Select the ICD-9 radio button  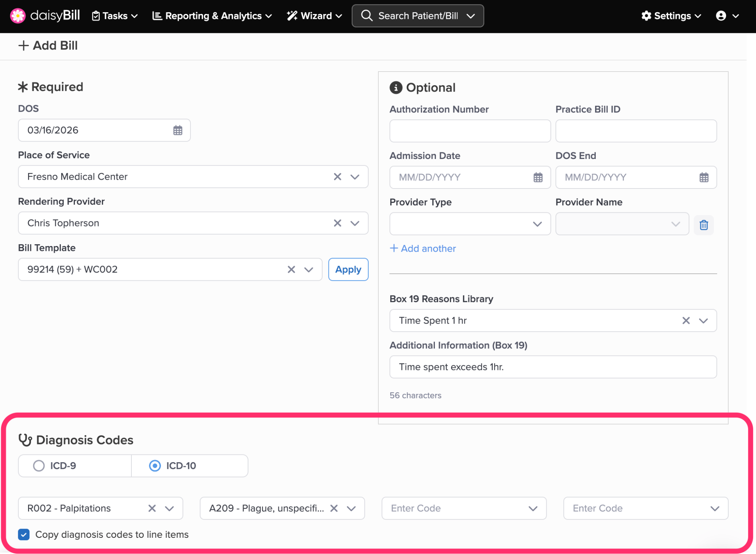click(x=39, y=466)
